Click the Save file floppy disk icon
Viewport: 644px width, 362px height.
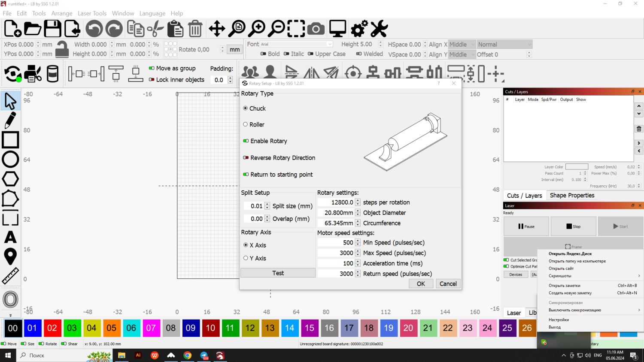coord(52,29)
